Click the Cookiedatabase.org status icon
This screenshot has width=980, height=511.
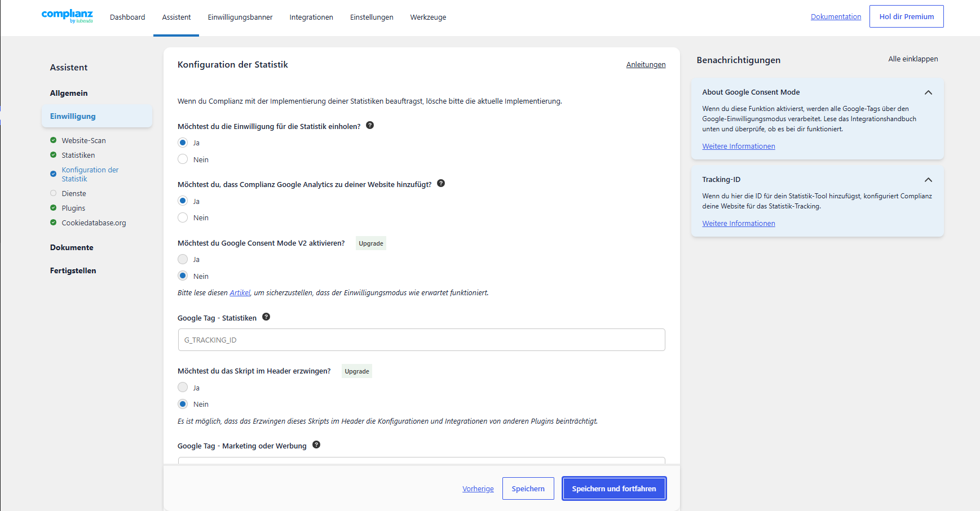pos(54,223)
